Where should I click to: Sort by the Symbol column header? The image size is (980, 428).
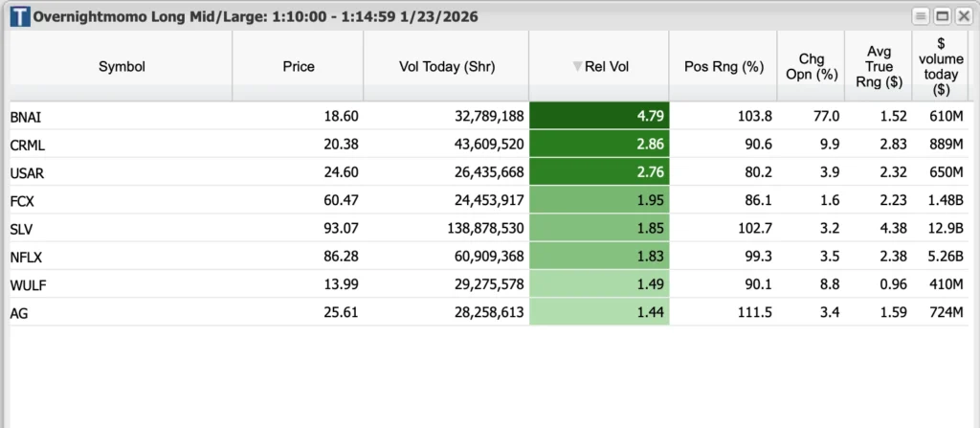(122, 66)
